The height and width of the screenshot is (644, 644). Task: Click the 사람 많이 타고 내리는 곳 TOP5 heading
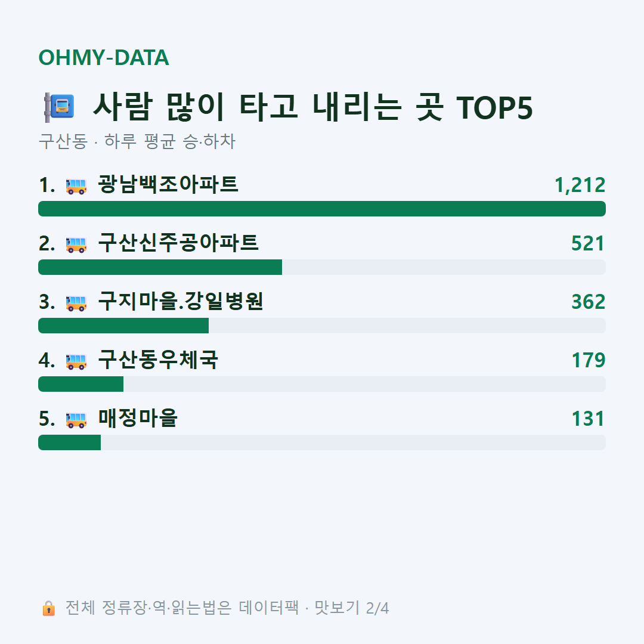(x=312, y=107)
